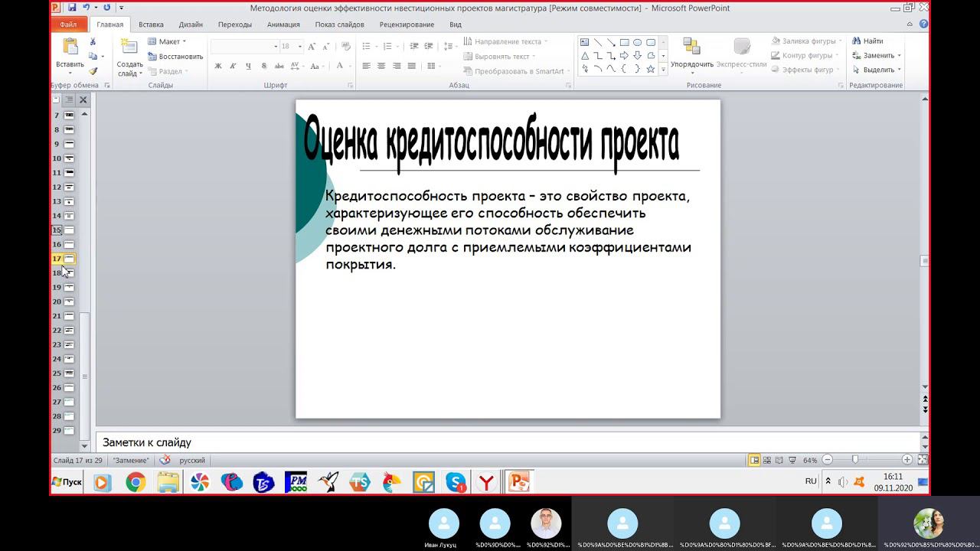Viewport: 980px width, 551px height.
Task: Click the zoom slider in status bar
Action: pyautogui.click(x=855, y=460)
